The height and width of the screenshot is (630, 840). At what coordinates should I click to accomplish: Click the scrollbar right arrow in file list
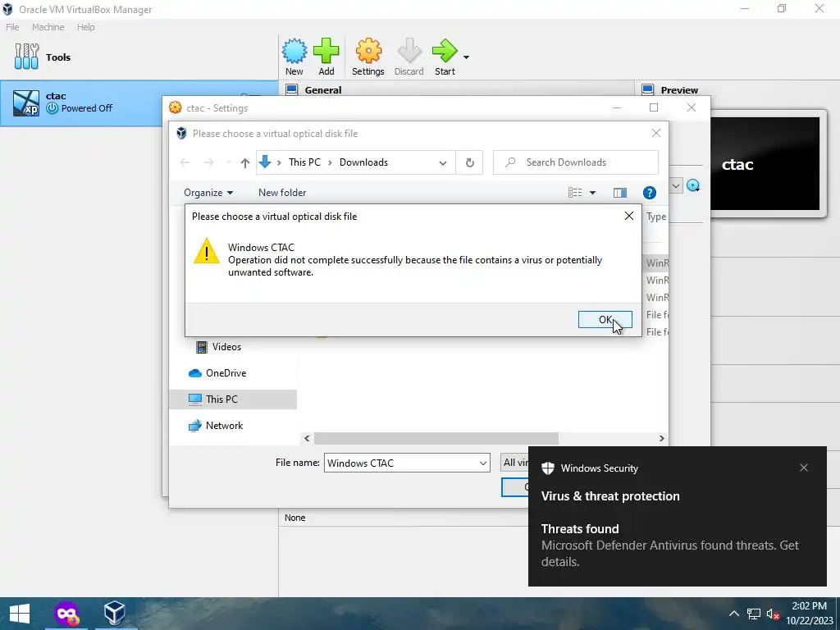[x=662, y=438]
